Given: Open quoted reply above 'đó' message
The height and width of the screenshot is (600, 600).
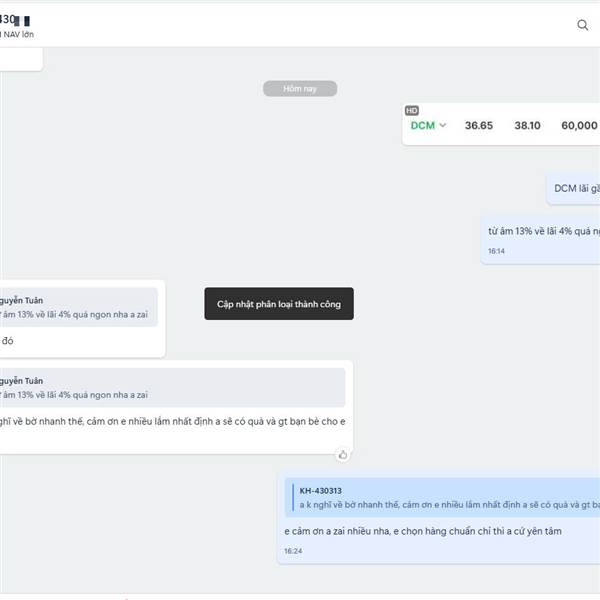Looking at the screenshot, I should 78,307.
